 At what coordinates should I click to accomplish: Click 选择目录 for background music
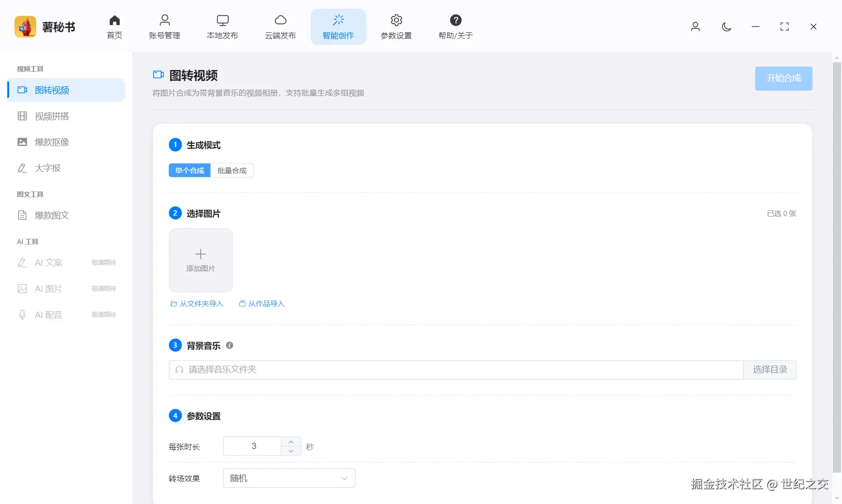(x=769, y=369)
